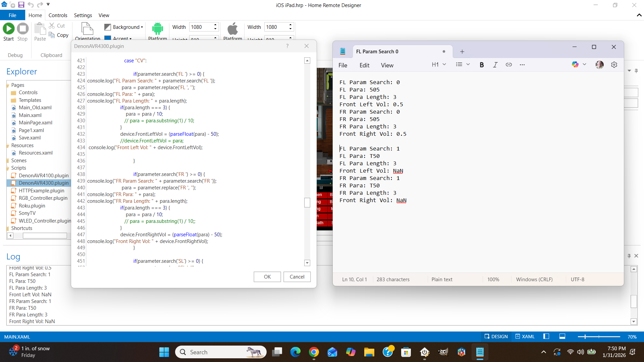
Task: Click the Cut icon in Clipboard
Action: (52, 25)
